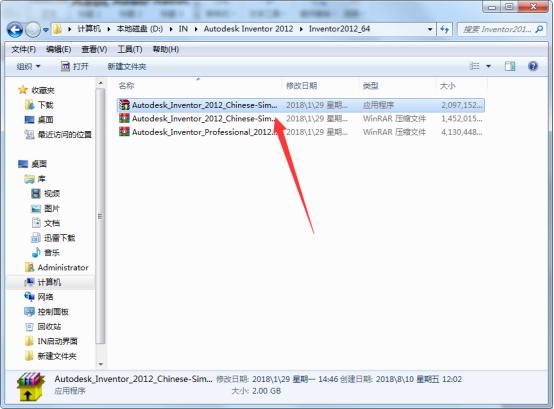Image resolution: width=554 pixels, height=409 pixels.
Task: Click 本地磁盘 (D:) breadcrumb segment
Action: click(140, 29)
